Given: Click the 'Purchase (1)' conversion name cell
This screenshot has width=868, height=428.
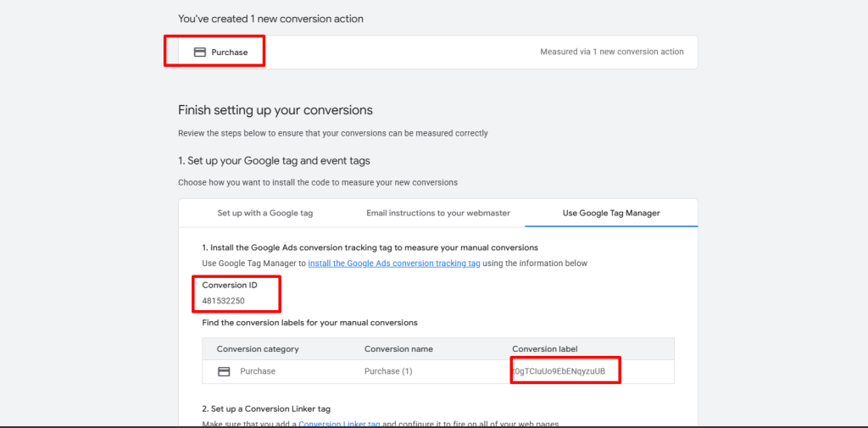Looking at the screenshot, I should (387, 371).
